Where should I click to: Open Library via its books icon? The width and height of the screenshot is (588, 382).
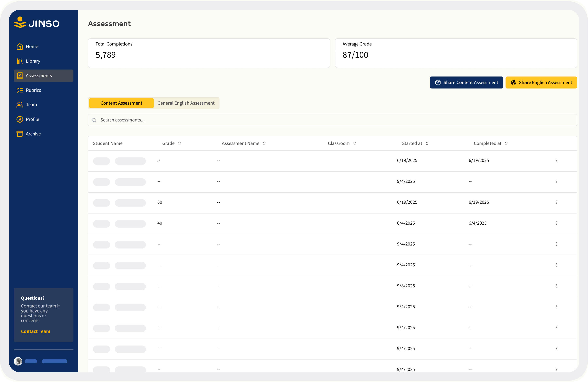(x=20, y=61)
